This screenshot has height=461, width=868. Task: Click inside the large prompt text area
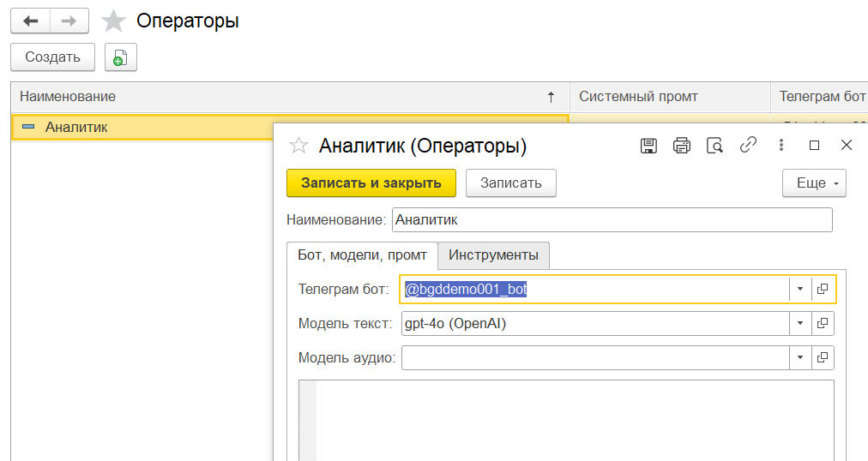[x=566, y=420]
